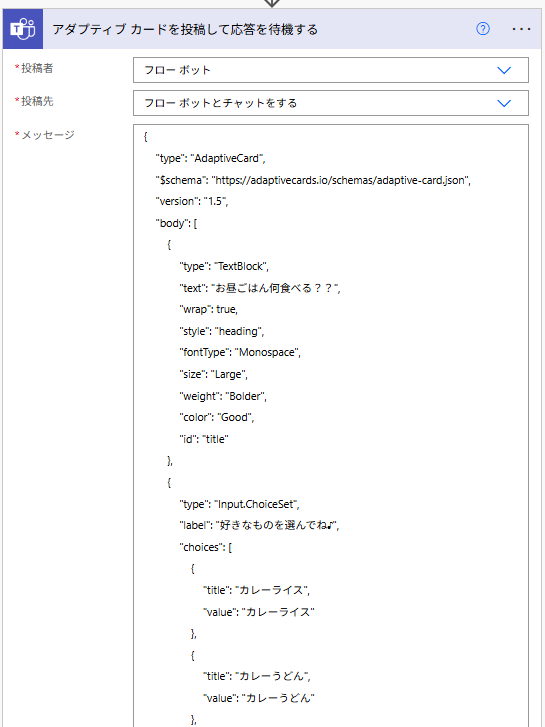
Task: Click the Microsoft Teams connector icon
Action: tap(23, 29)
